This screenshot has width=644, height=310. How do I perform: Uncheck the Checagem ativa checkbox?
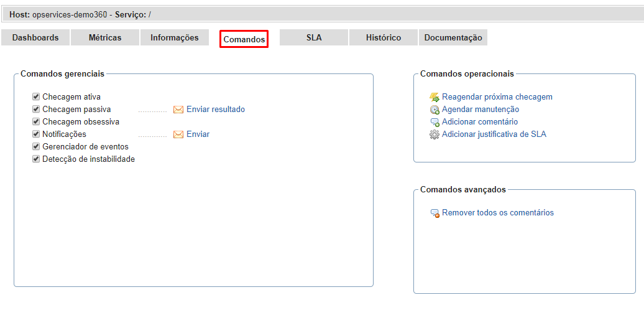pos(36,97)
